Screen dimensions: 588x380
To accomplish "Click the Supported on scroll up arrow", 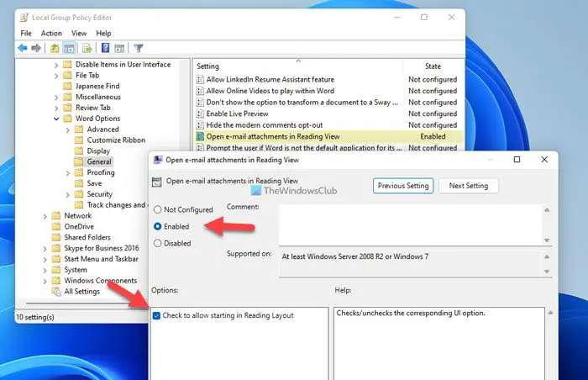I will tap(547, 257).
